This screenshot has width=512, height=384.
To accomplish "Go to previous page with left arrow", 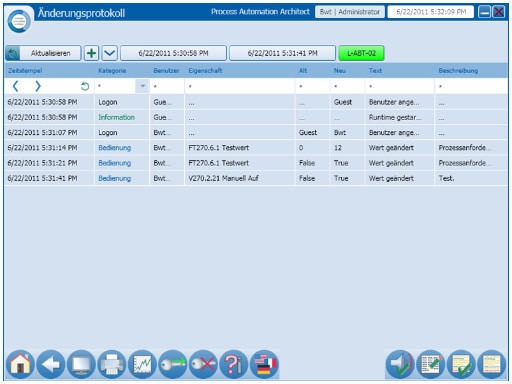I will click(x=15, y=86).
